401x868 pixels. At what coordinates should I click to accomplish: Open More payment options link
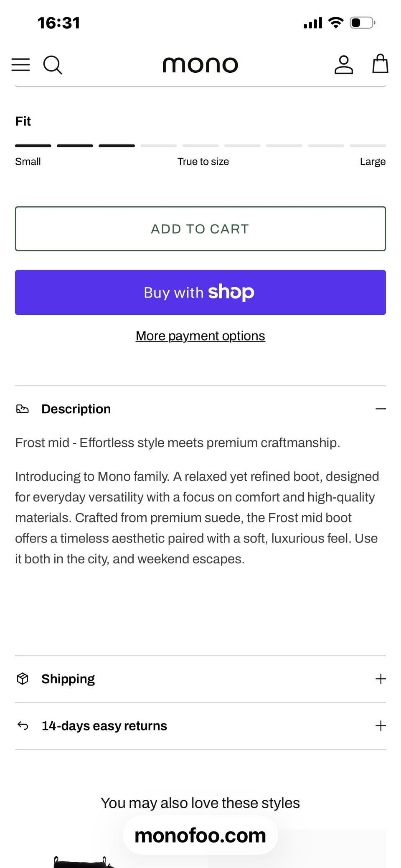pos(200,336)
